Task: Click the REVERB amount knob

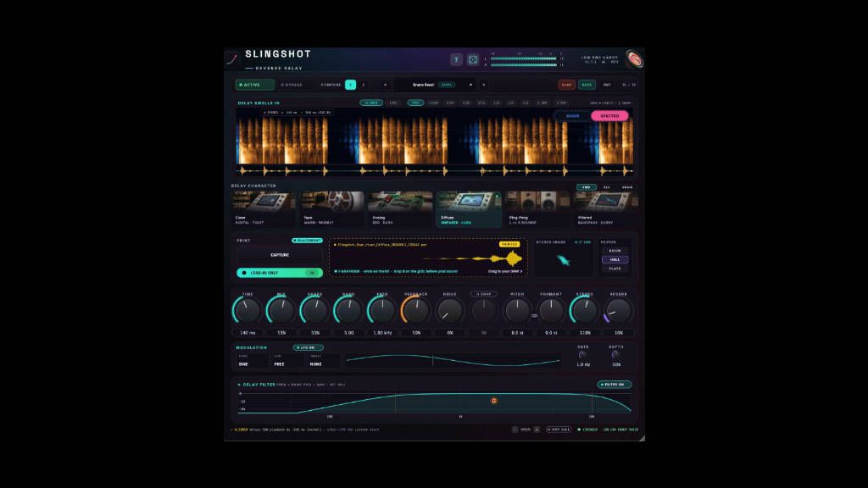Action: (x=618, y=310)
